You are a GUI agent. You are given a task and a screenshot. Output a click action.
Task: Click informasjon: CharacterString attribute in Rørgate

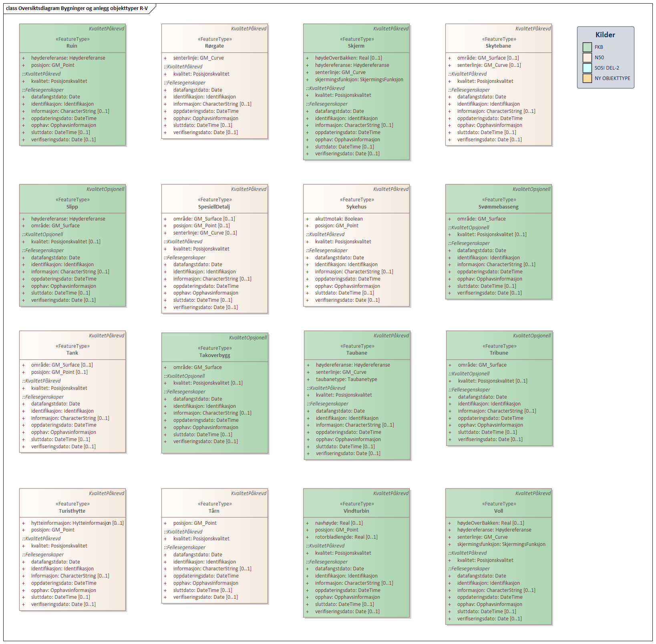point(212,104)
